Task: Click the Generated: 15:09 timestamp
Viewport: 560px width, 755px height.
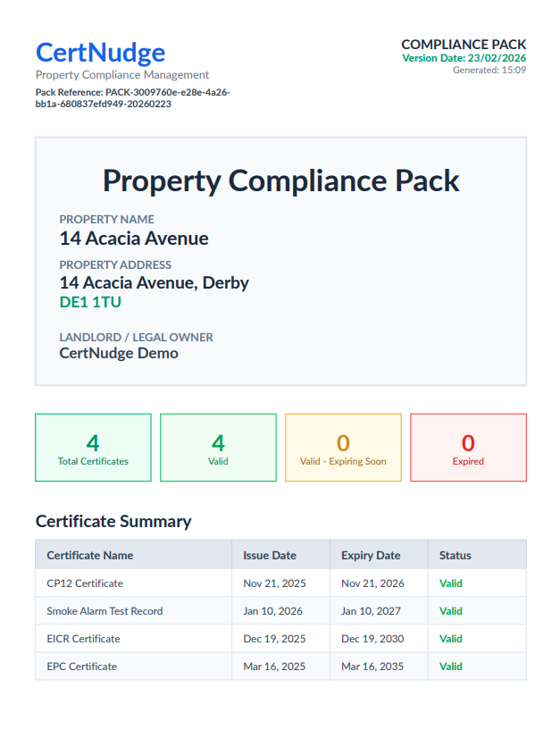Action: point(489,70)
